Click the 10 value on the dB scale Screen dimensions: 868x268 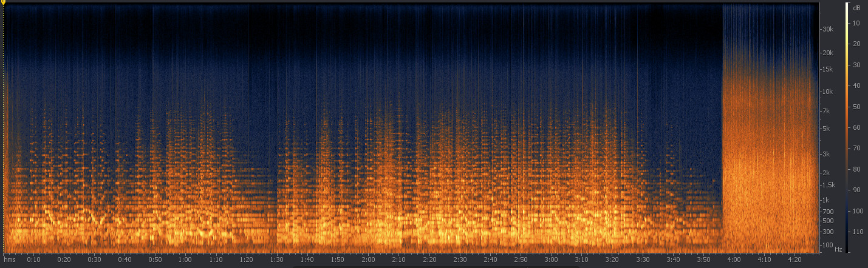(856, 23)
